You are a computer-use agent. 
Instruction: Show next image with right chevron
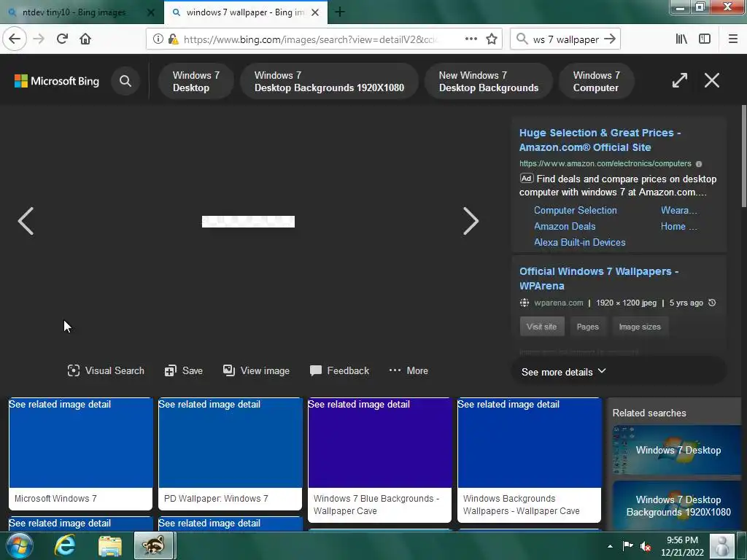(x=471, y=221)
